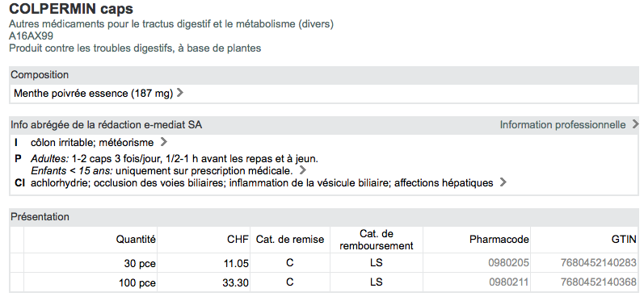
Task: Click GTIN 7680452140368
Action: point(599,282)
